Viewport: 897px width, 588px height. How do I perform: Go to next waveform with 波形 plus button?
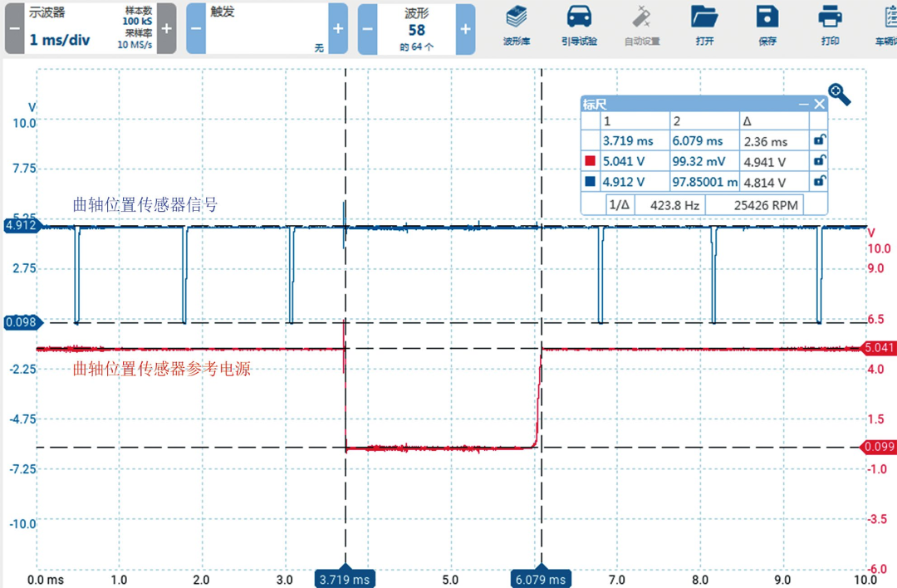tap(465, 28)
